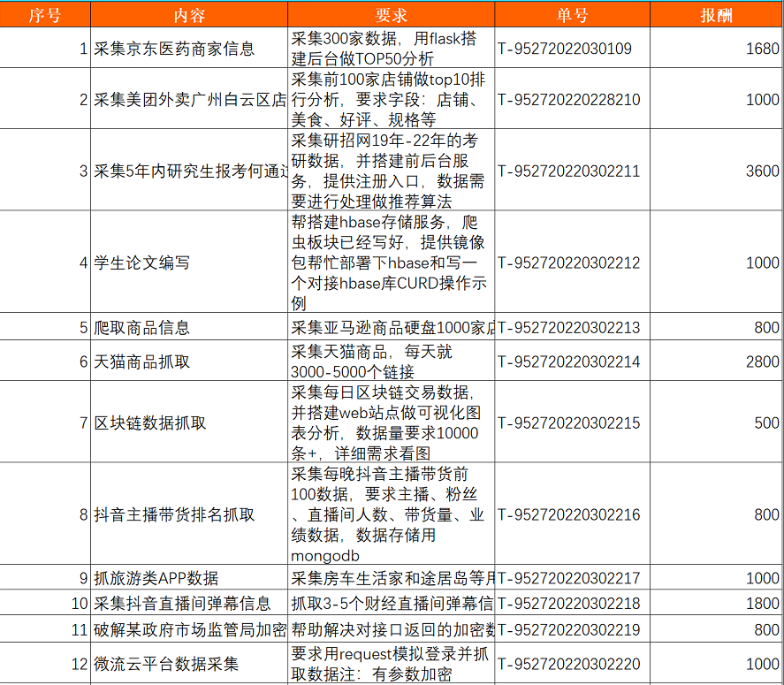Click cell 抖音主播带货排名抓取

[x=189, y=514]
